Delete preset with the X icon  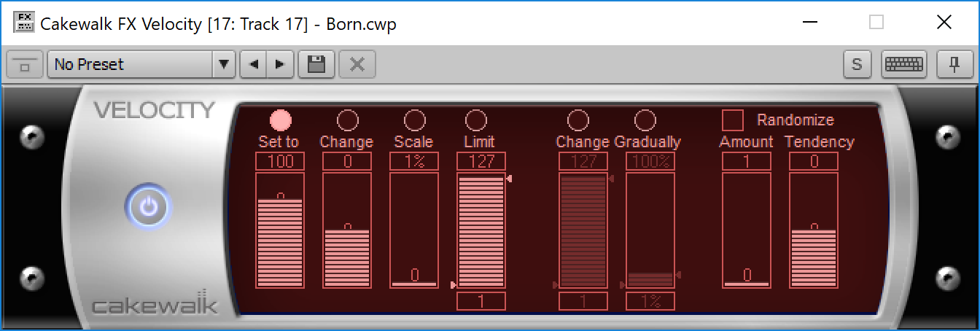(x=357, y=64)
